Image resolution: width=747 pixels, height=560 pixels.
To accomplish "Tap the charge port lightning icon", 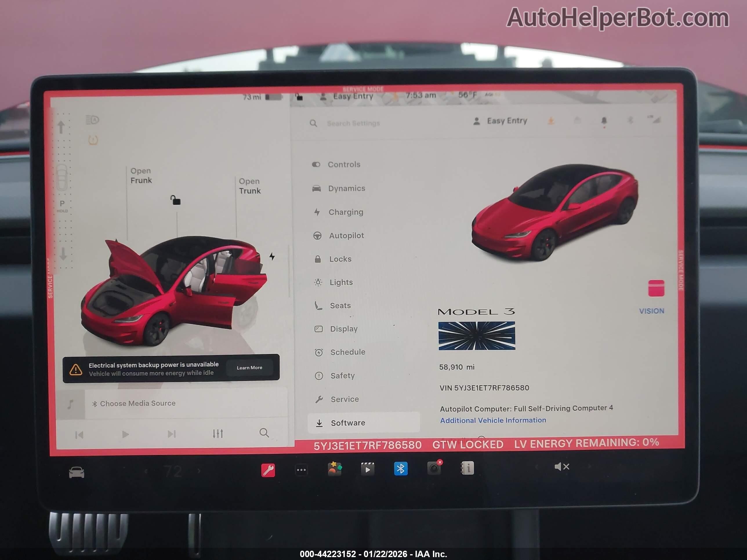I will (272, 257).
